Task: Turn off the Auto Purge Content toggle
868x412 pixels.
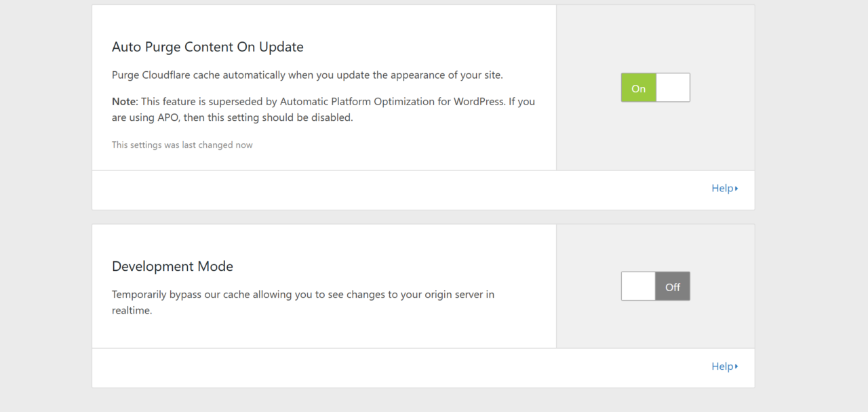Action: (655, 88)
